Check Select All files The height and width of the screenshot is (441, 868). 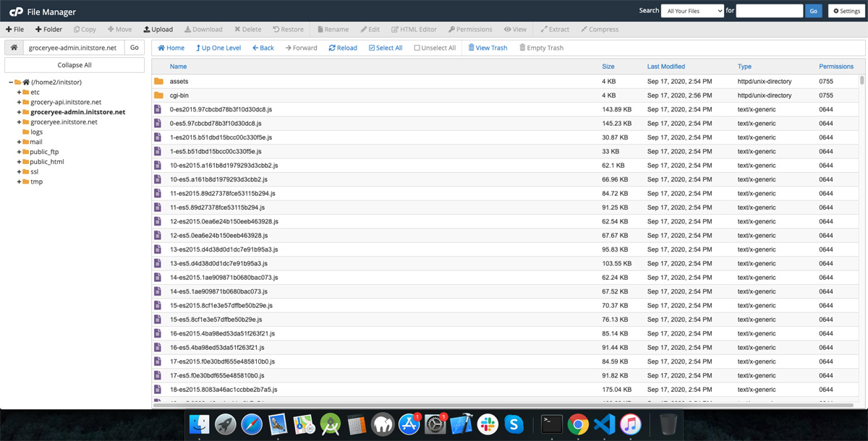pyautogui.click(x=386, y=48)
